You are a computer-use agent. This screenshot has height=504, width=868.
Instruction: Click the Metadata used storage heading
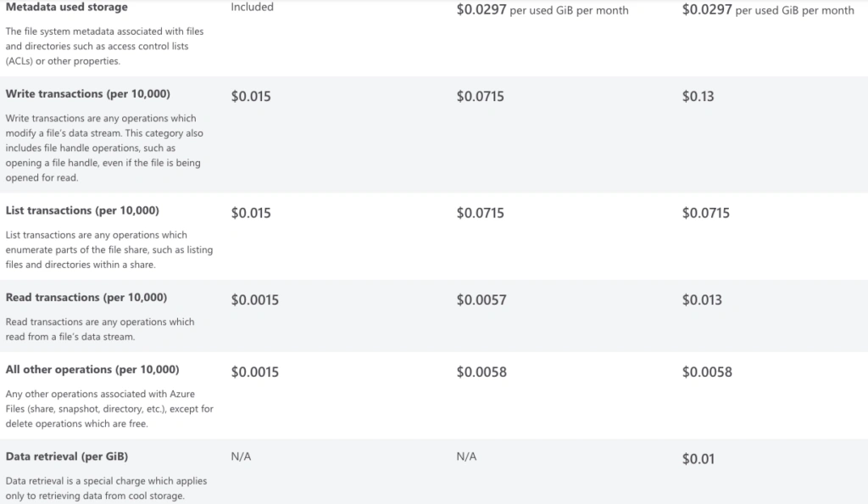point(66,7)
